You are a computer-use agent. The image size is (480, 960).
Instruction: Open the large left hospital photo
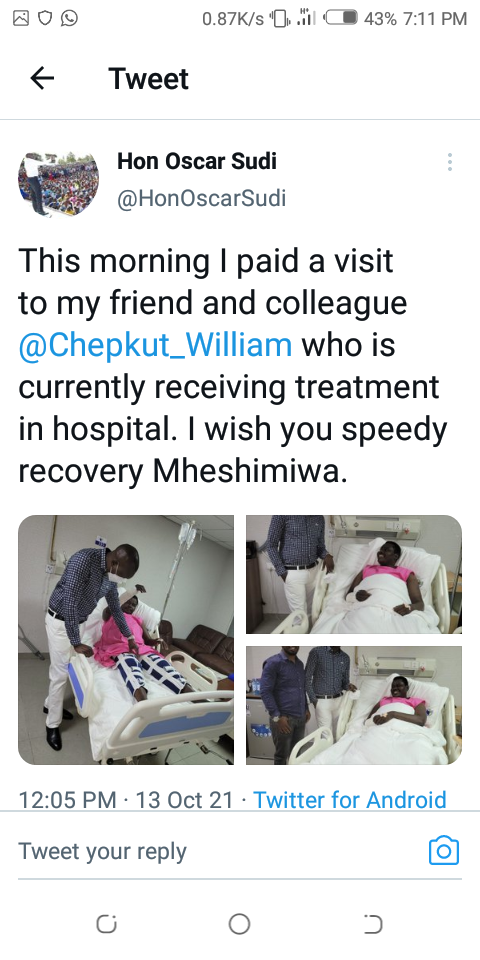(x=126, y=640)
